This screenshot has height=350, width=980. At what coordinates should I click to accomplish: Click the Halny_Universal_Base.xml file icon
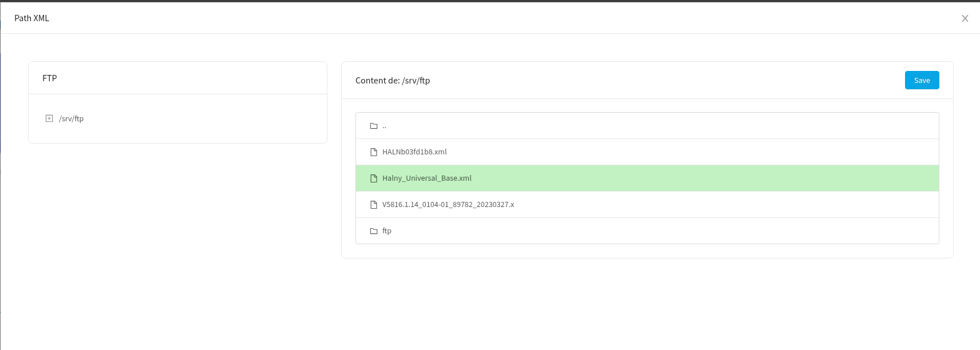click(374, 178)
